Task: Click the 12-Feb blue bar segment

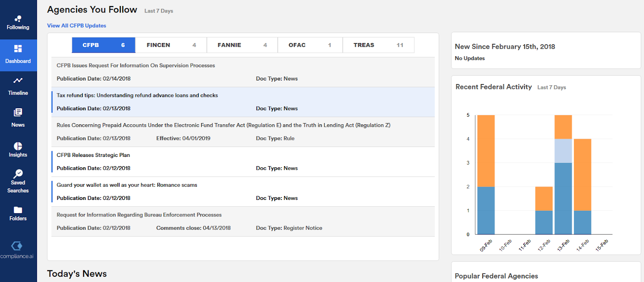Action: (x=544, y=222)
